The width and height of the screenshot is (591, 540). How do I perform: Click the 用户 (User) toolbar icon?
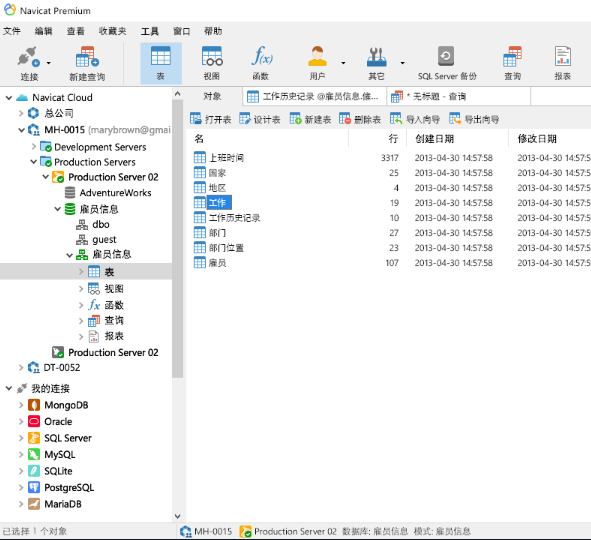point(317,63)
